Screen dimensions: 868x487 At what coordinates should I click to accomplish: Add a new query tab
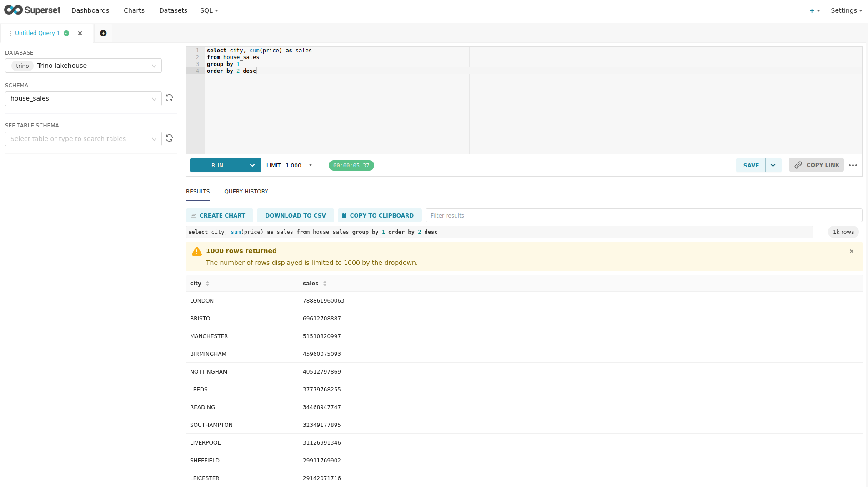103,33
